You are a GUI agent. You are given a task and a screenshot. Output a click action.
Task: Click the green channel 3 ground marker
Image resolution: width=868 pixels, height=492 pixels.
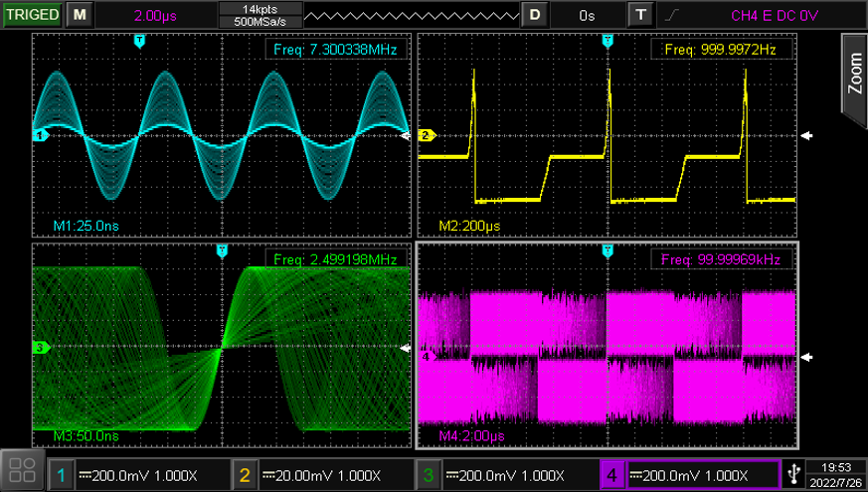click(x=41, y=348)
